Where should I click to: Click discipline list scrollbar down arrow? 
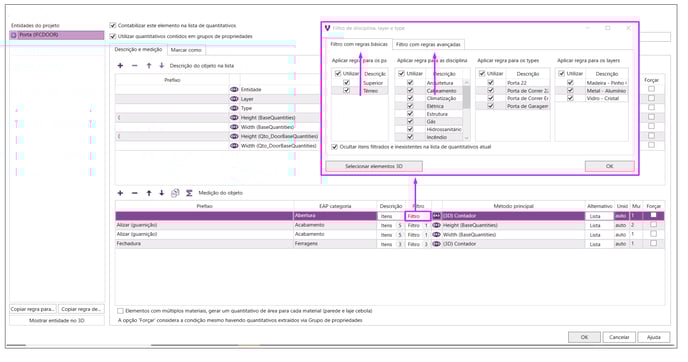pyautogui.click(x=466, y=138)
